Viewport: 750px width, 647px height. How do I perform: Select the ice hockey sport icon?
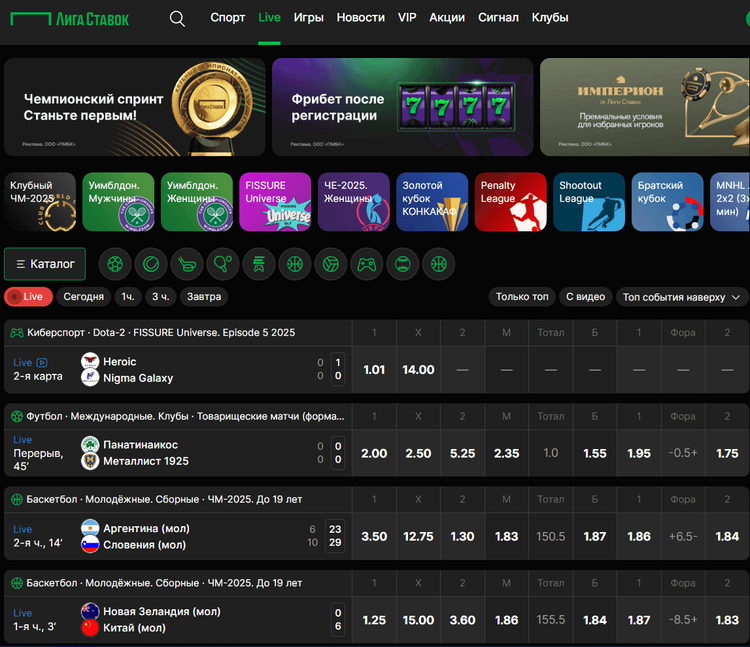[187, 265]
